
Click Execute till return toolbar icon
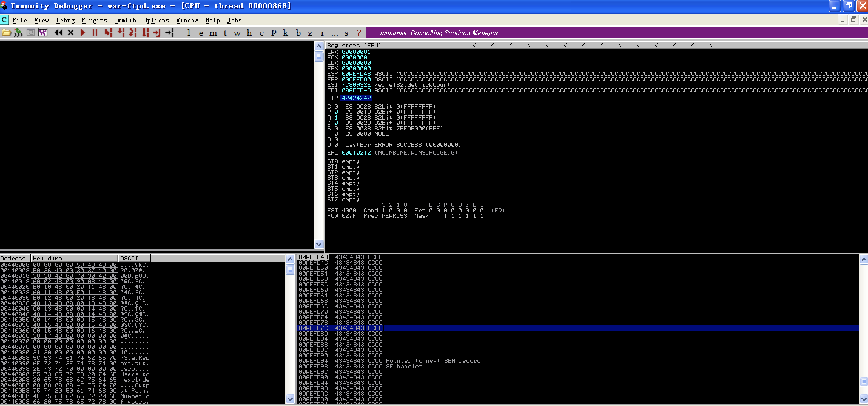click(x=157, y=33)
